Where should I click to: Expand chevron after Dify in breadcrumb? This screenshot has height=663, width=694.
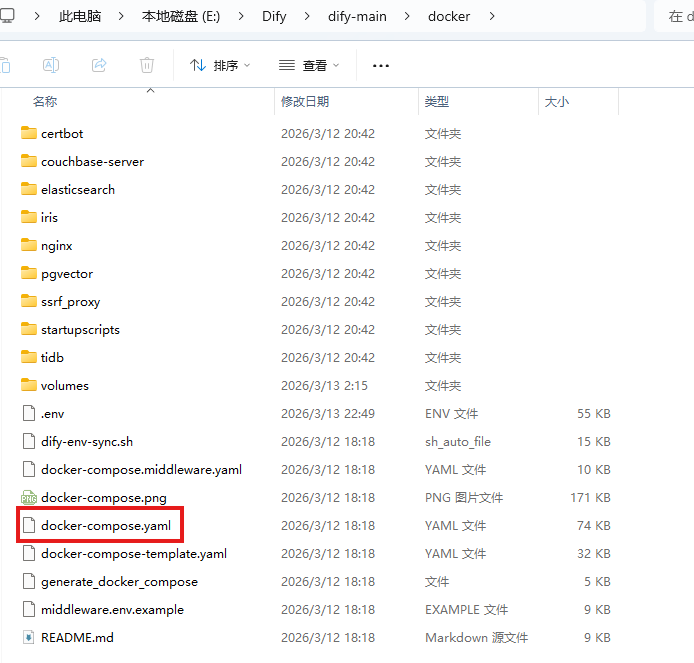[307, 16]
